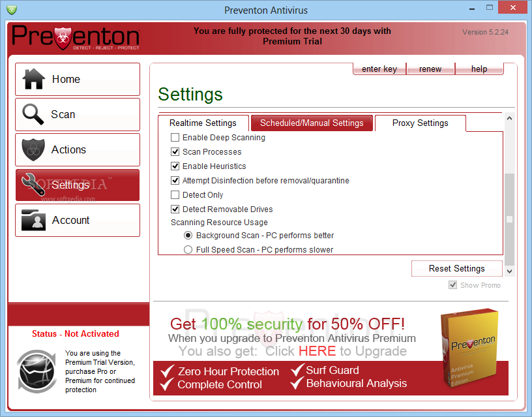Maximize the Preventon Antivirus window
532x417 pixels.
(x=490, y=7)
